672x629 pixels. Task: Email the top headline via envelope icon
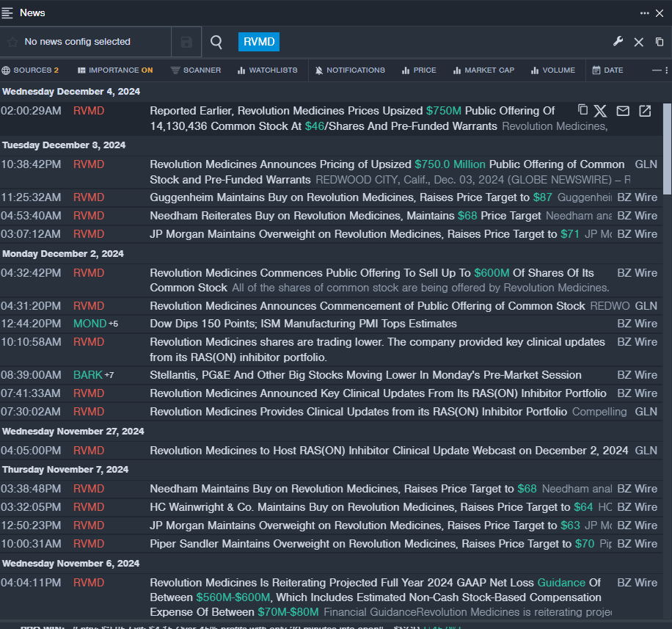pyautogui.click(x=623, y=111)
